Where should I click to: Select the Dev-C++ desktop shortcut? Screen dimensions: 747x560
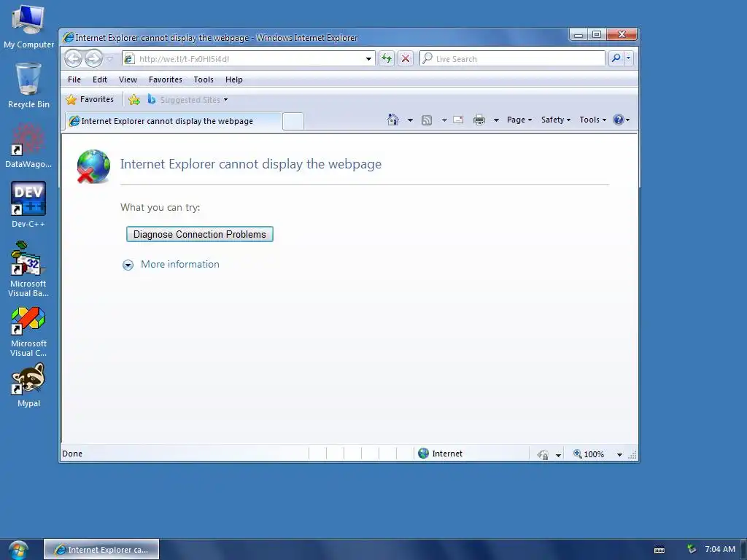(28, 205)
